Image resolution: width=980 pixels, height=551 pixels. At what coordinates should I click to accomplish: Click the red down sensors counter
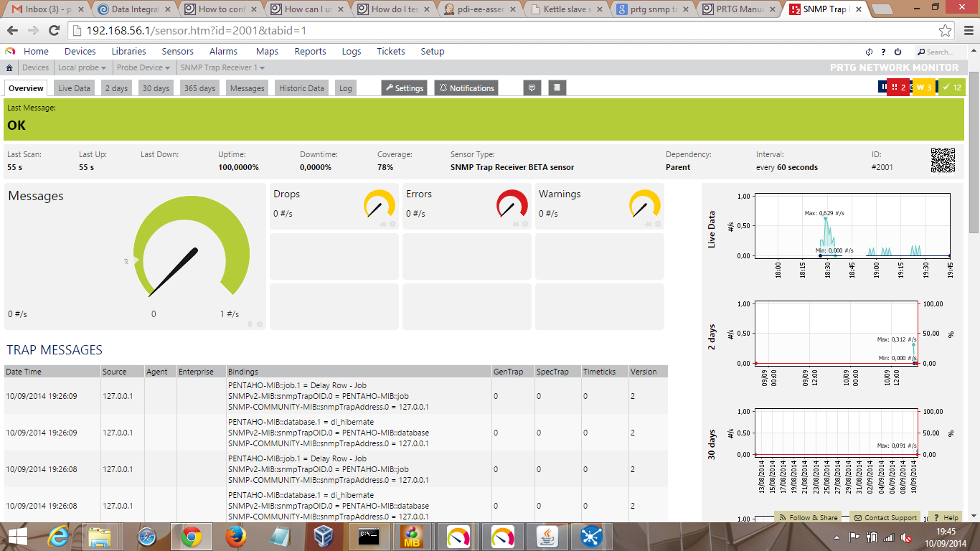point(899,88)
